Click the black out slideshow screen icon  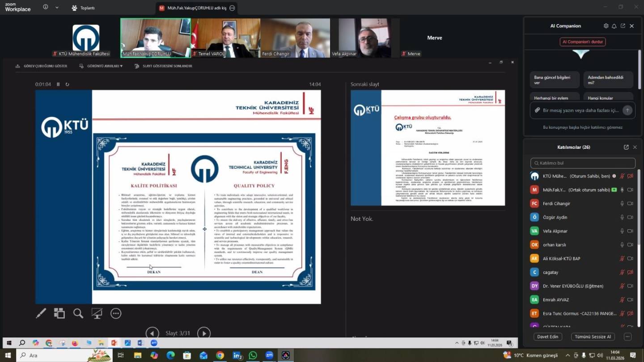tap(97, 314)
